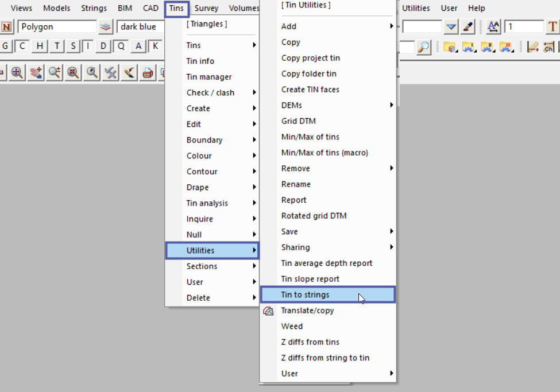560x392 pixels.
Task: Open the Survey menu
Action: point(206,8)
